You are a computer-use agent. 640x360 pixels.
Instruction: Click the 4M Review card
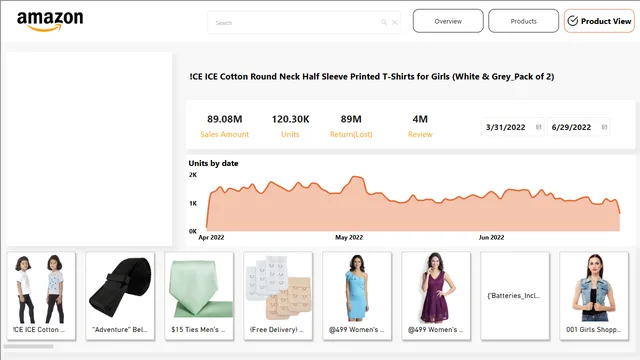point(420,126)
